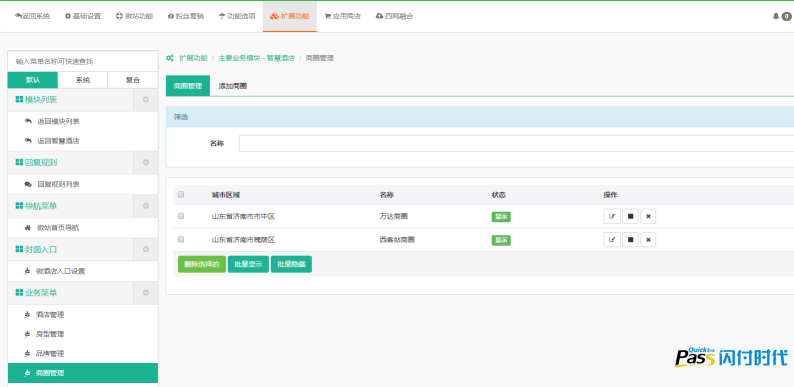This screenshot has width=794, height=387.
Task: Click the 山东省济南市市中区 cell
Action: pos(243,216)
